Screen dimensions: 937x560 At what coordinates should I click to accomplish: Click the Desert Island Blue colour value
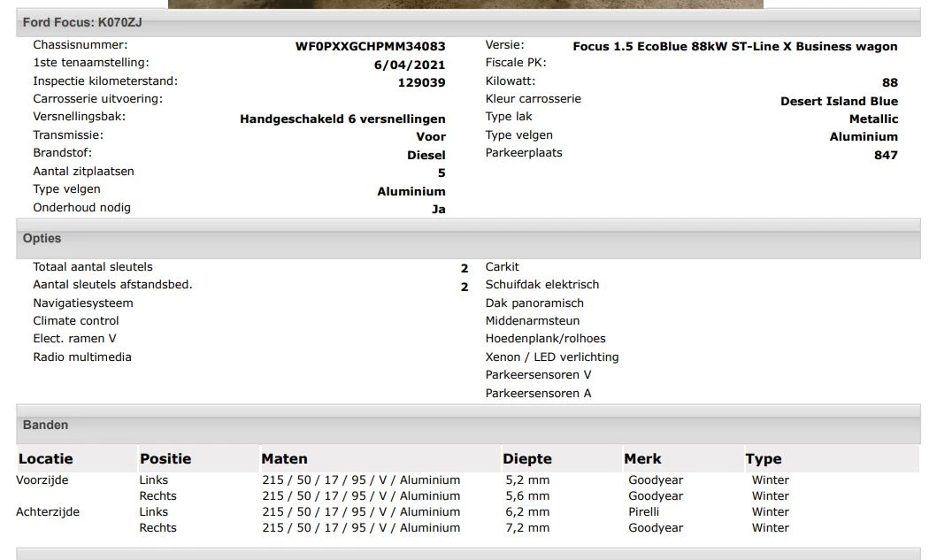(839, 101)
